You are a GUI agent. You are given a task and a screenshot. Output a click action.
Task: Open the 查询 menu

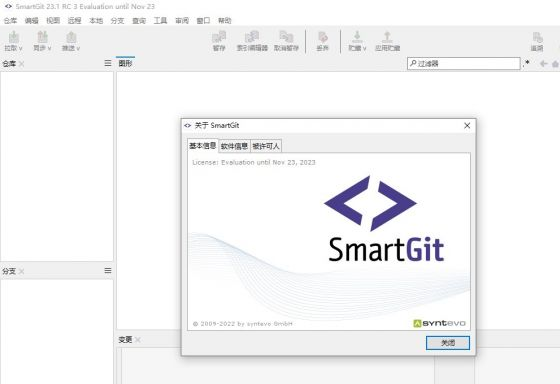click(x=139, y=21)
